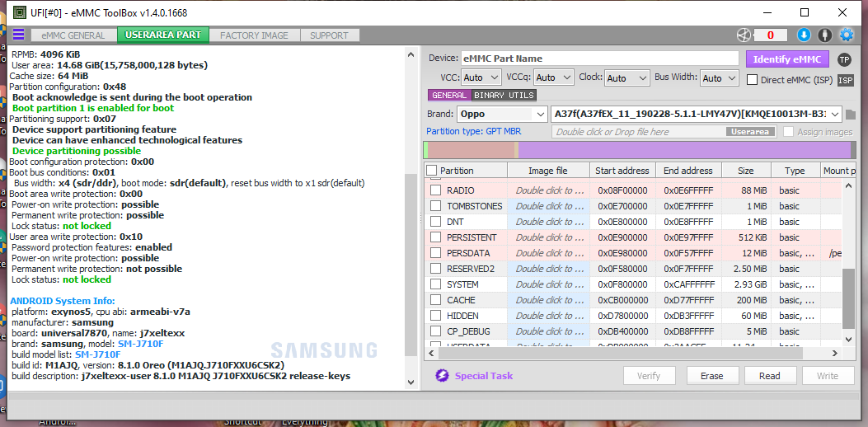Screen dimensions: 868x427
Task: Open the Clock dropdown
Action: (x=626, y=78)
